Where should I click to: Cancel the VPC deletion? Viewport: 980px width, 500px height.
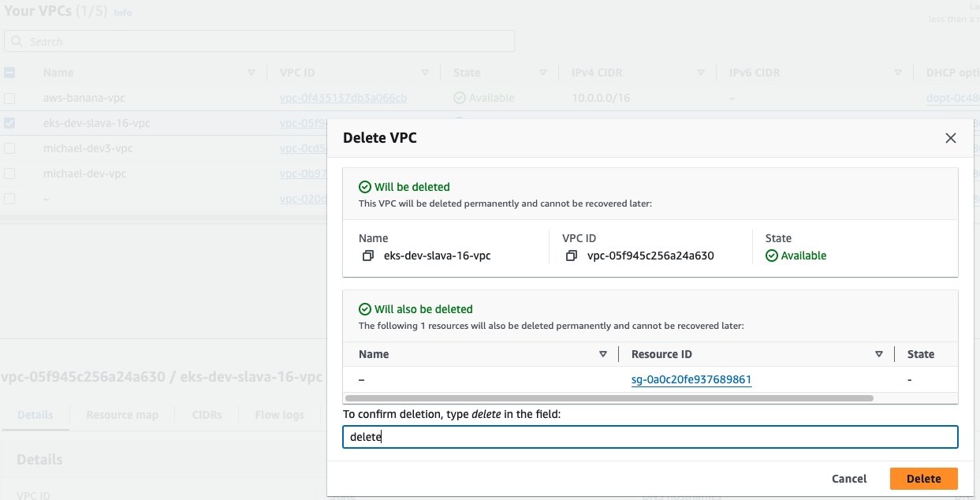pyautogui.click(x=848, y=478)
